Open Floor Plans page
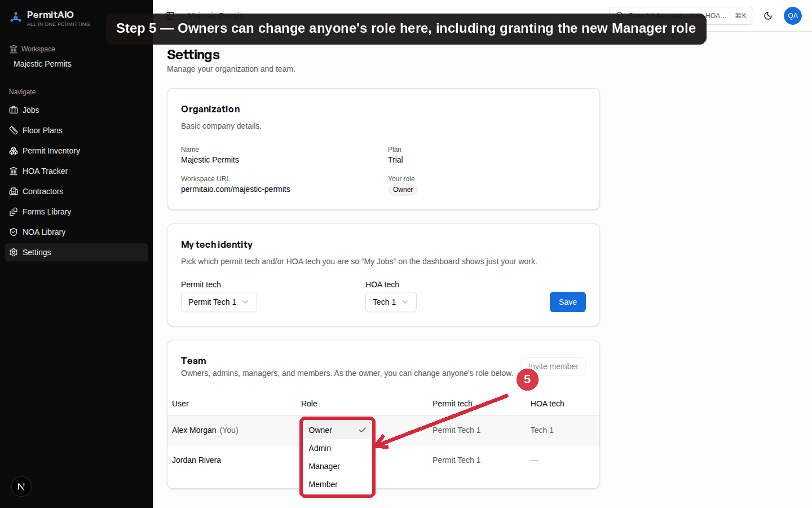812x508 pixels. click(76, 130)
